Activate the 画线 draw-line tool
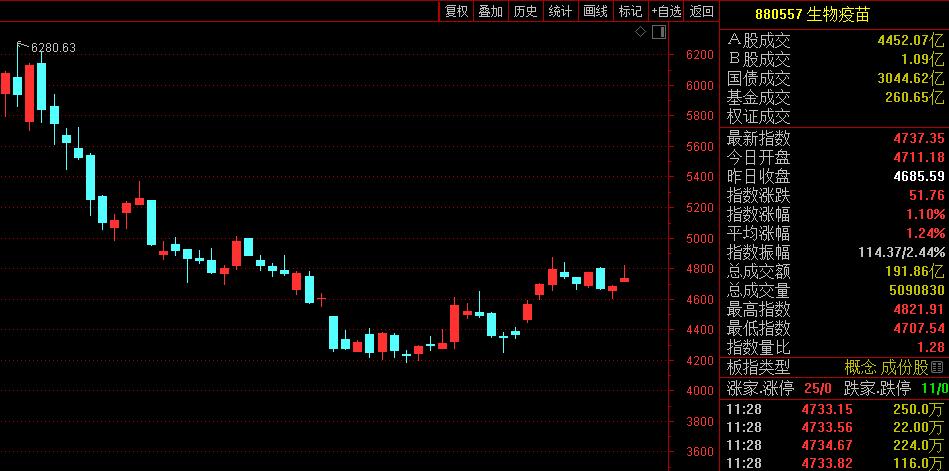This screenshot has width=949, height=471. coord(595,11)
